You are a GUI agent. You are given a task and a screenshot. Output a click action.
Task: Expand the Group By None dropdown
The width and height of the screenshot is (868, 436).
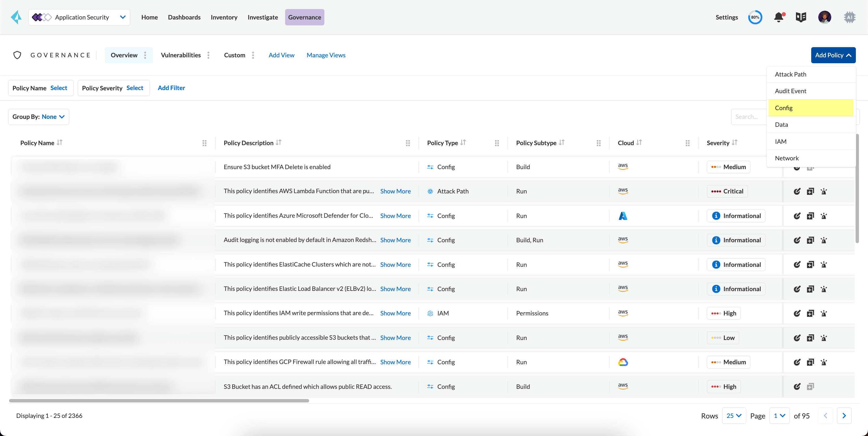39,117
